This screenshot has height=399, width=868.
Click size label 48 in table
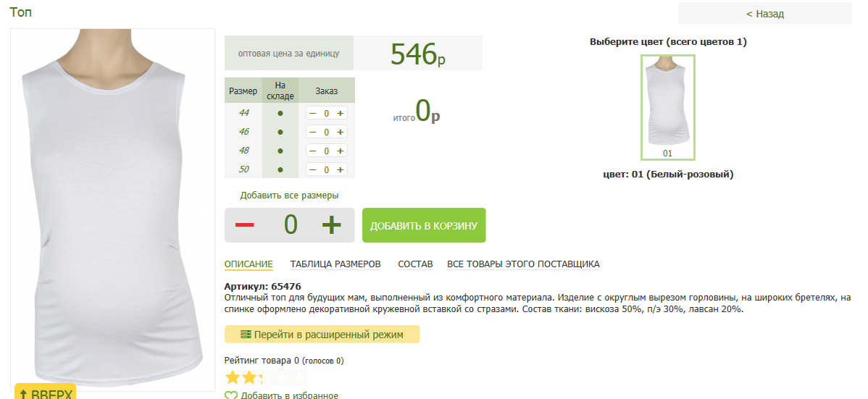(x=243, y=150)
